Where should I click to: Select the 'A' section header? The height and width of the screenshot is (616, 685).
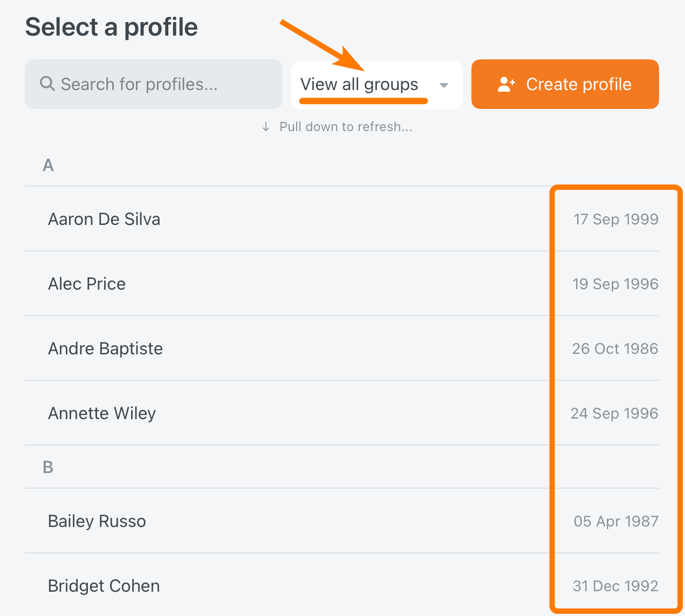click(x=48, y=165)
